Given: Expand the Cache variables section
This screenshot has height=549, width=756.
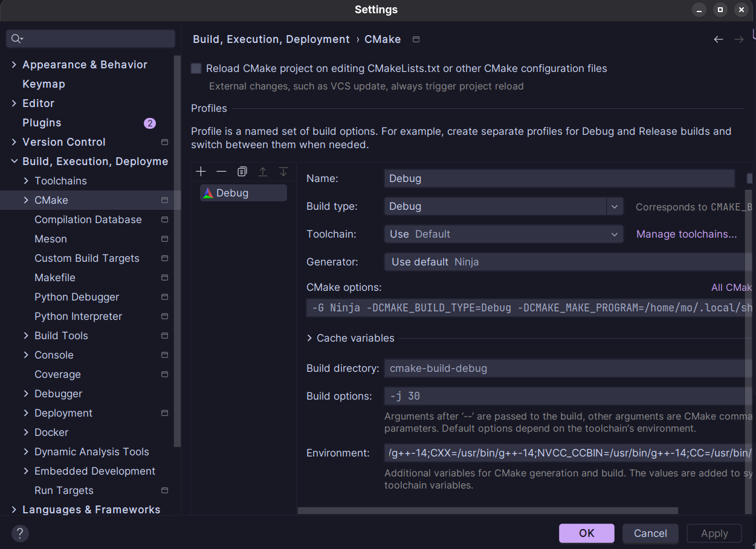Looking at the screenshot, I should click(310, 339).
